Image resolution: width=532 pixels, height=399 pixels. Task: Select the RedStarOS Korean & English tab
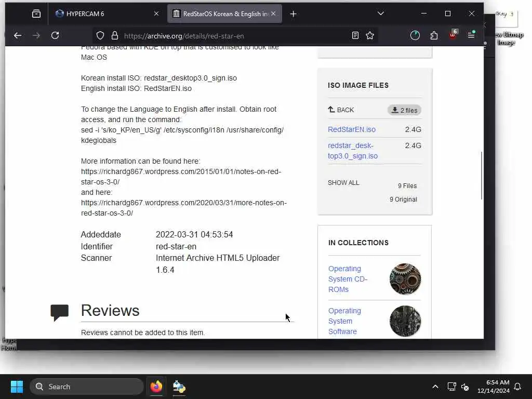click(x=224, y=14)
